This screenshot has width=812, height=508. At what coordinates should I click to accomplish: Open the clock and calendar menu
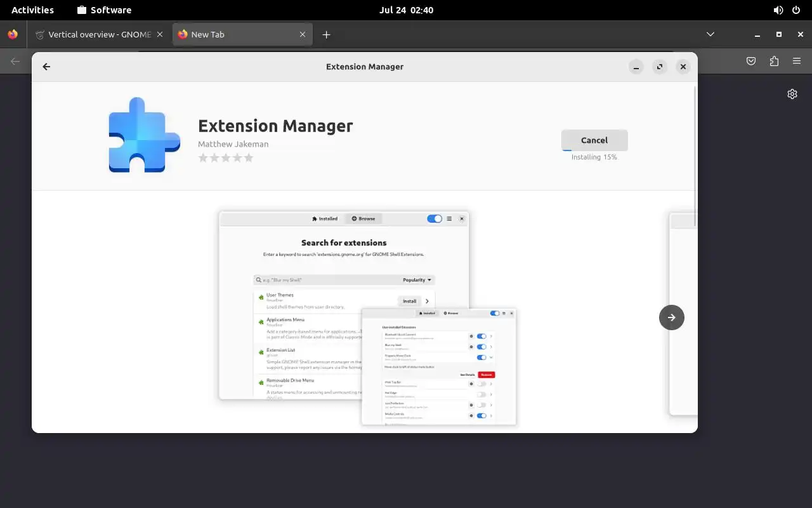click(x=406, y=10)
